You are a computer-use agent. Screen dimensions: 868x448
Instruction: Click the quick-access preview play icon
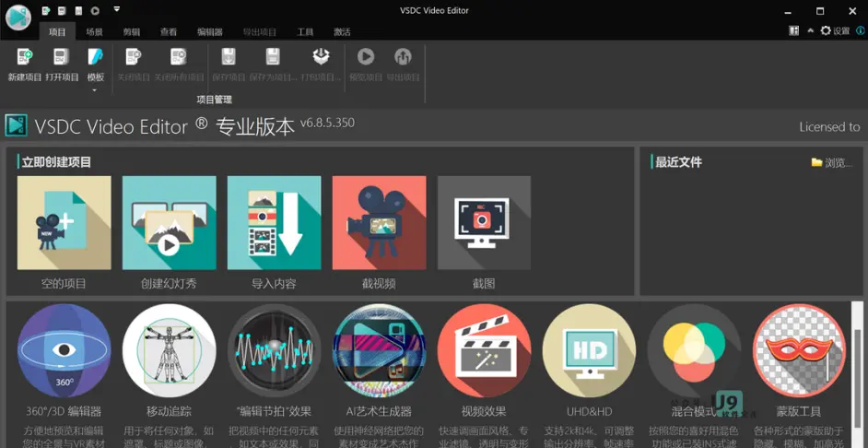[x=95, y=10]
